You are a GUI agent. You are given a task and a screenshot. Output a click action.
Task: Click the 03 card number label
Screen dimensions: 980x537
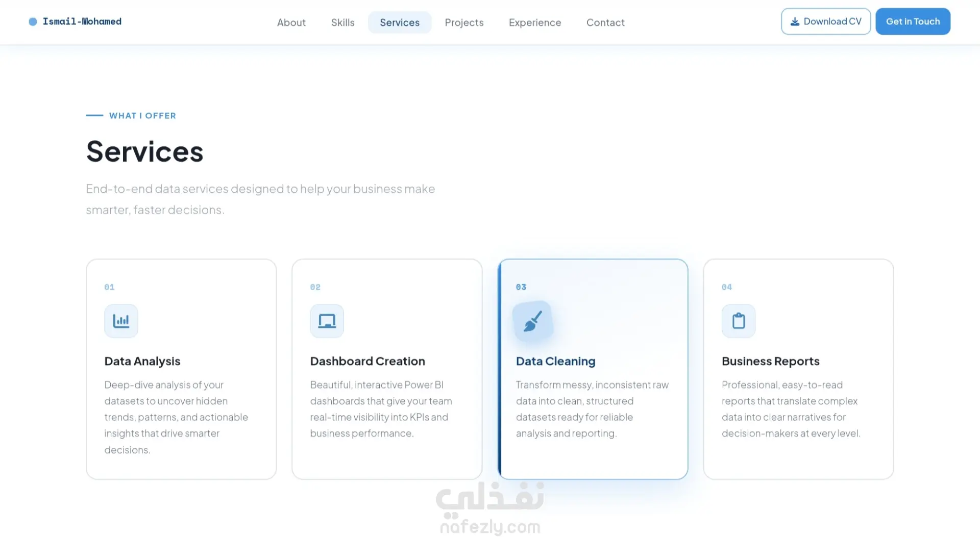(521, 287)
